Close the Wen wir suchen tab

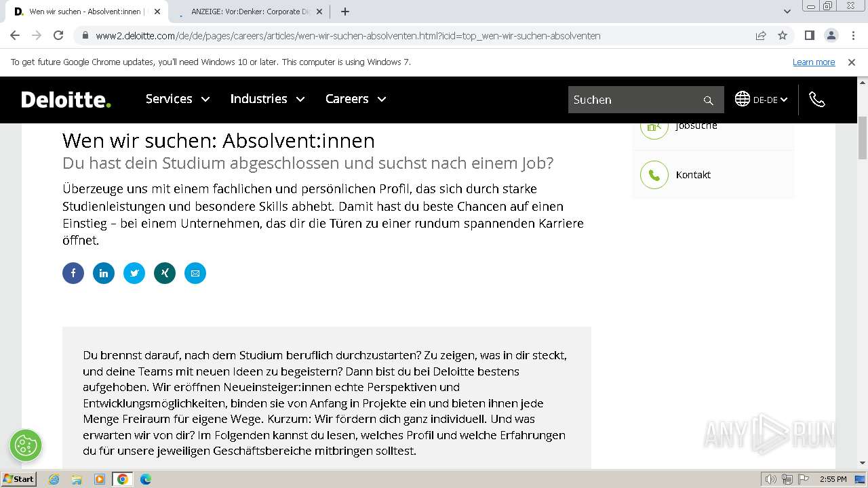pos(157,12)
